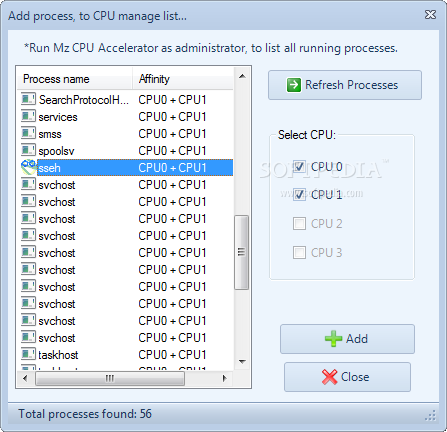Click the sseh process icon

click(x=29, y=167)
